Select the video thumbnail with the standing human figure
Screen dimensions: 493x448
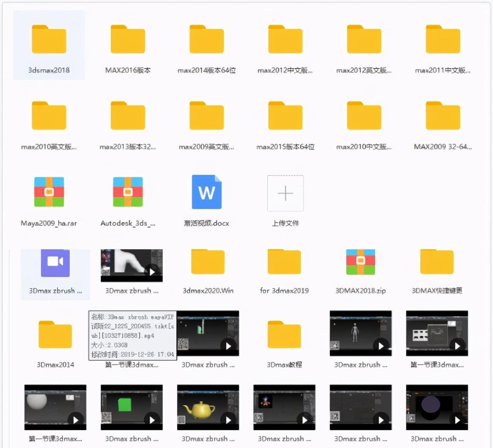click(361, 333)
